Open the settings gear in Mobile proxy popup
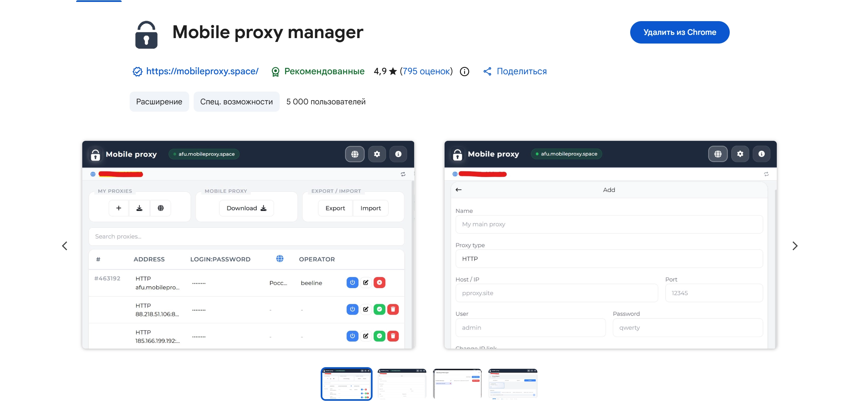This screenshot has height=420, width=868. [377, 154]
